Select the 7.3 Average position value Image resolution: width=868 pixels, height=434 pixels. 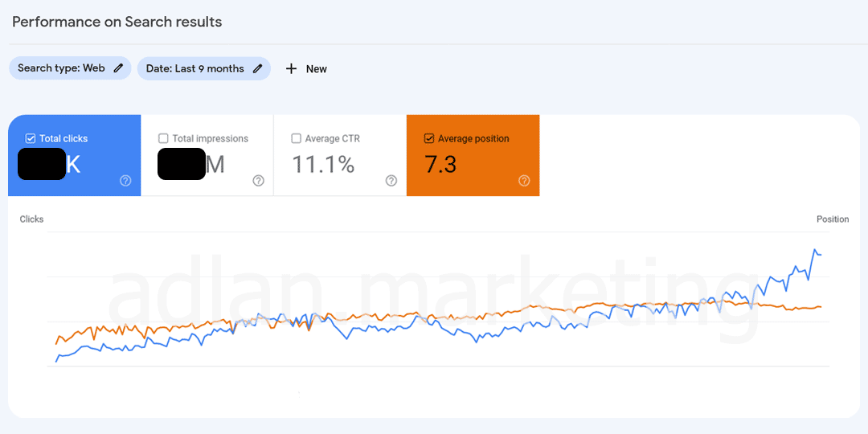click(440, 165)
